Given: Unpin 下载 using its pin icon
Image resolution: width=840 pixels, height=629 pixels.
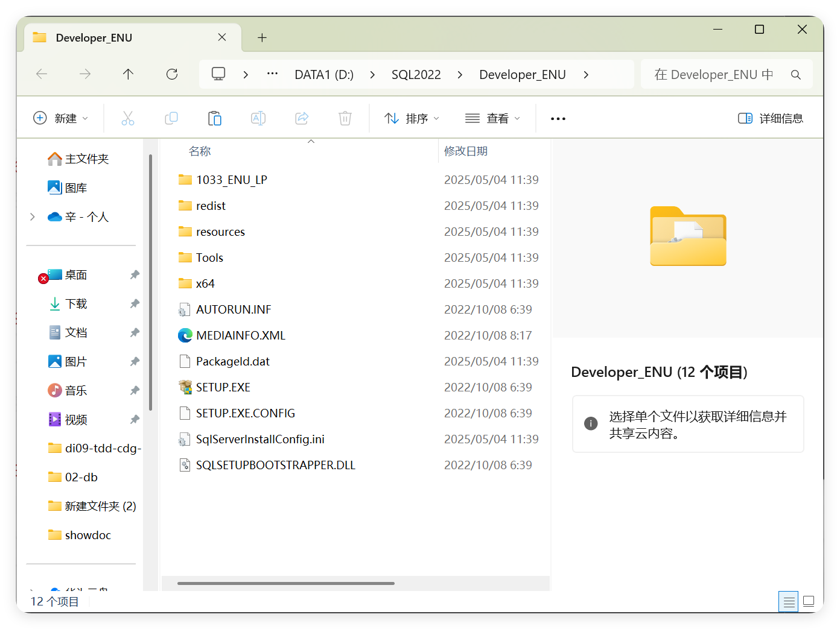Looking at the screenshot, I should 135,303.
